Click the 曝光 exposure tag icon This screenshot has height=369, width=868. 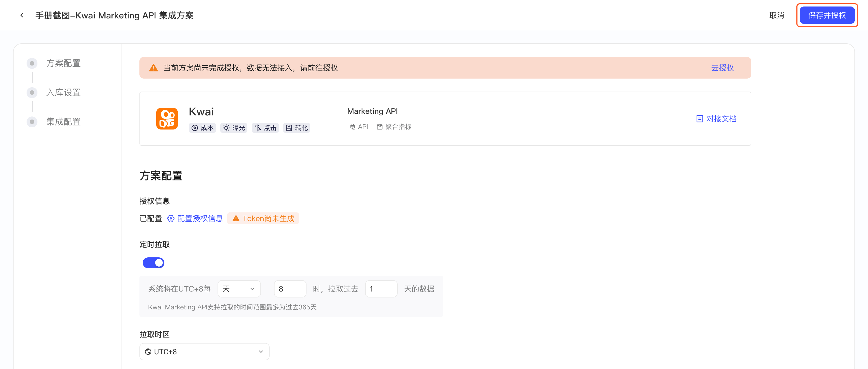[226, 128]
